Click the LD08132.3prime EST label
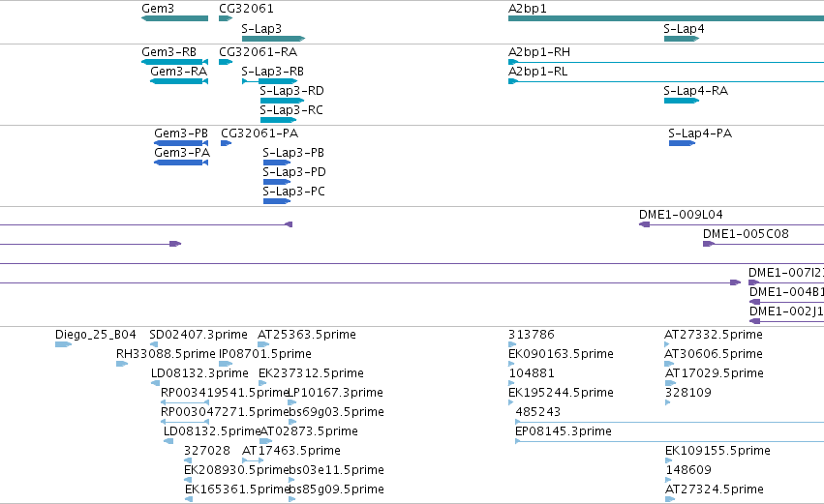 tap(199, 373)
